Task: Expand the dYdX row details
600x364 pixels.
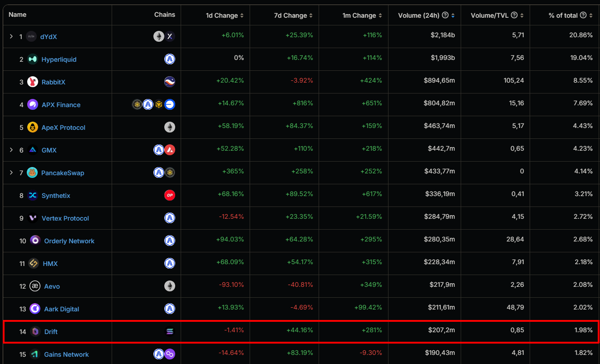Action: pos(11,36)
